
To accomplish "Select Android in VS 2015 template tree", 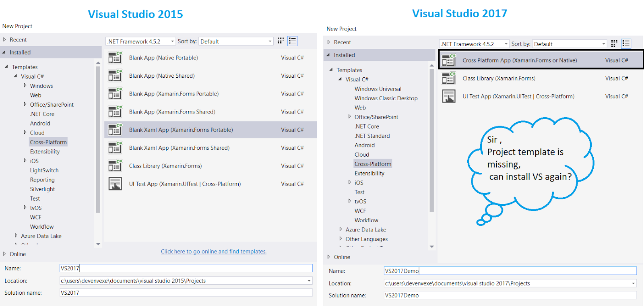I will [x=40, y=124].
